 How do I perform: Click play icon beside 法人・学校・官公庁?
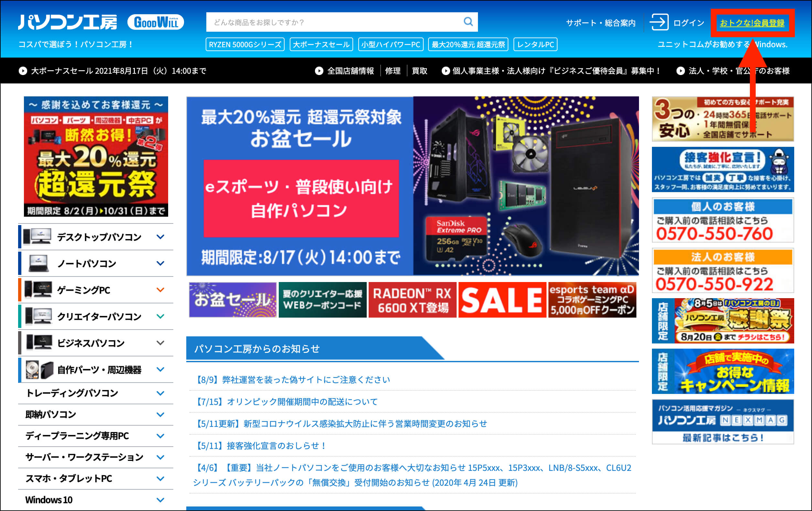(x=680, y=71)
